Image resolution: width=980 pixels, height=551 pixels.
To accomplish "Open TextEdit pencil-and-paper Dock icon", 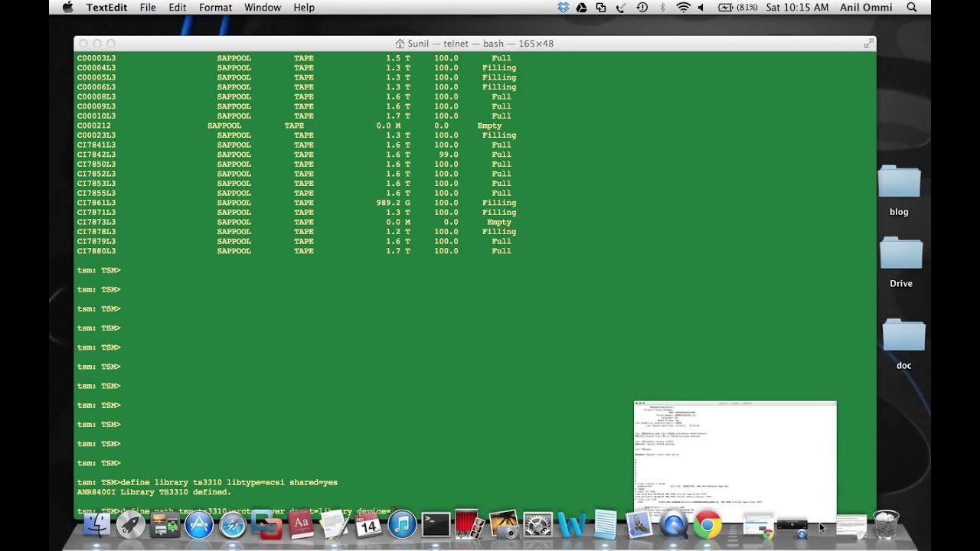I will (334, 525).
